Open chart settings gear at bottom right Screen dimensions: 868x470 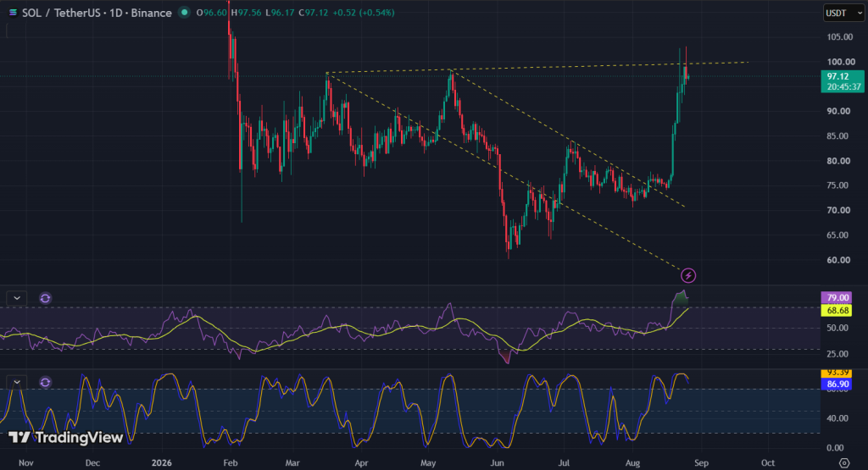tap(844, 463)
